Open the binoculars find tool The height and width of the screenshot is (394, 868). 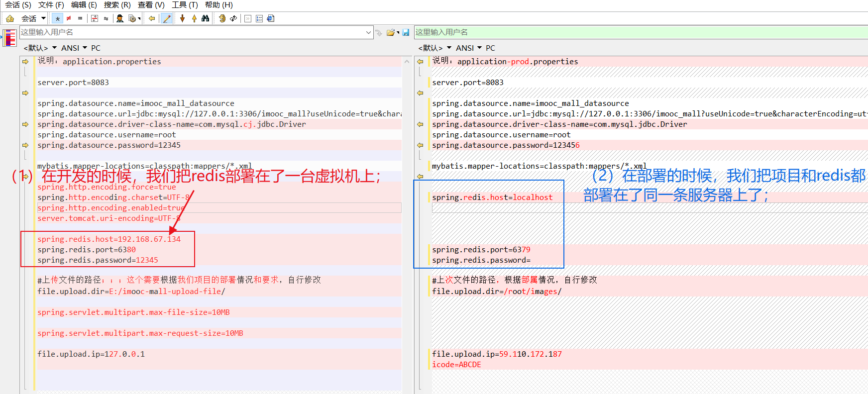206,18
